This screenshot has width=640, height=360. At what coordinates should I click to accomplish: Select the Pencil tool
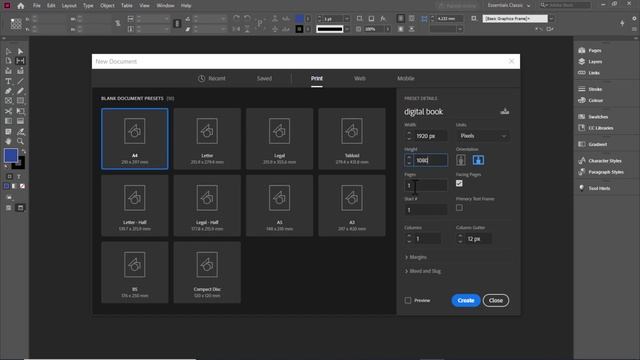coord(20,91)
